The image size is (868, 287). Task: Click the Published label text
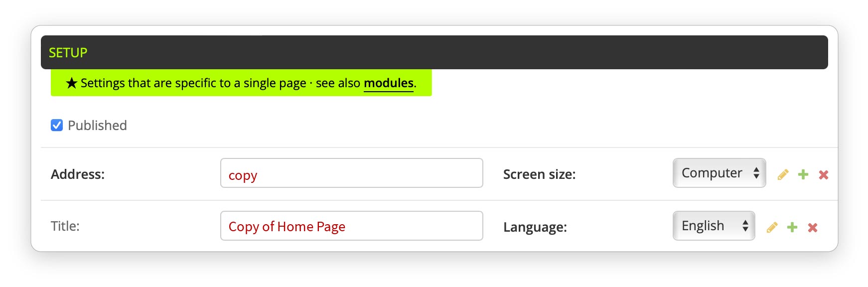coord(97,125)
